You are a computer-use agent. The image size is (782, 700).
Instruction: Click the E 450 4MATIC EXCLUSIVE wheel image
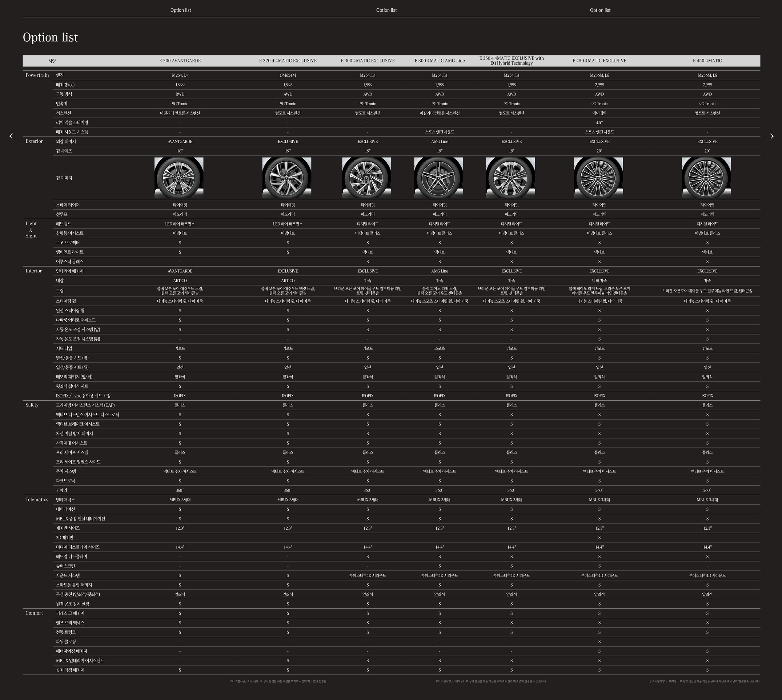pyautogui.click(x=598, y=178)
